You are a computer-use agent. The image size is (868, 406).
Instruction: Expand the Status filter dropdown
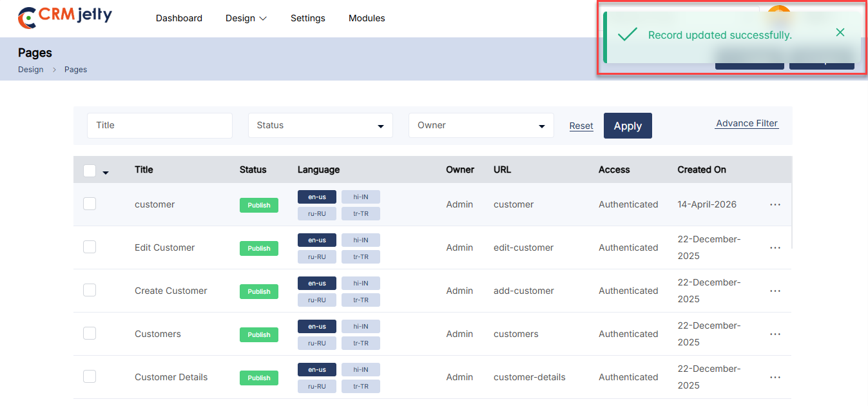point(320,126)
